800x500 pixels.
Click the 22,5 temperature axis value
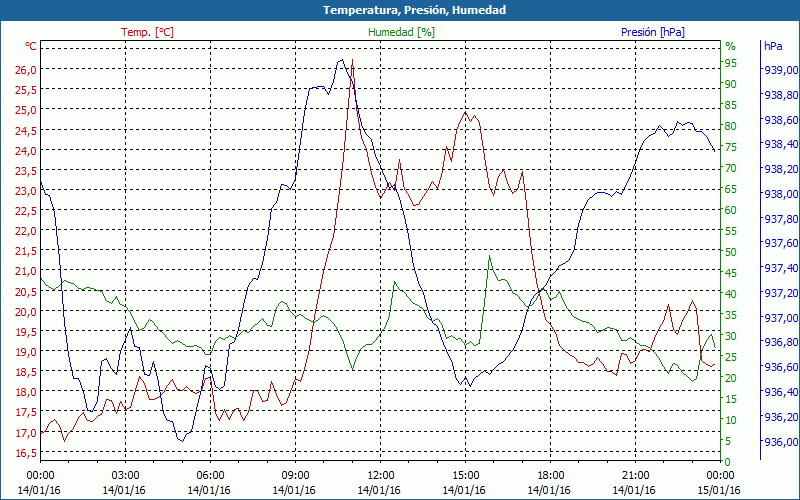point(27,211)
